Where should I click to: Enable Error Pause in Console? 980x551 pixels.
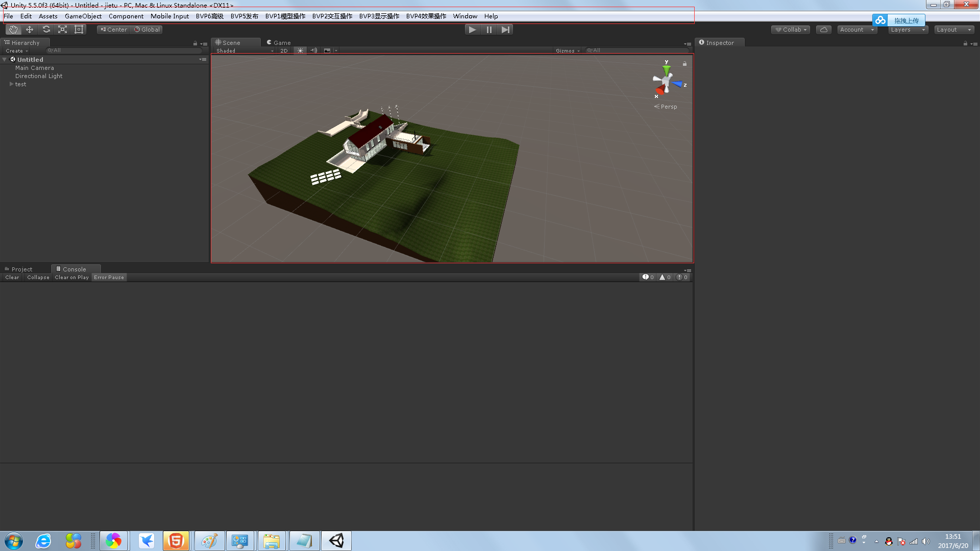(109, 278)
